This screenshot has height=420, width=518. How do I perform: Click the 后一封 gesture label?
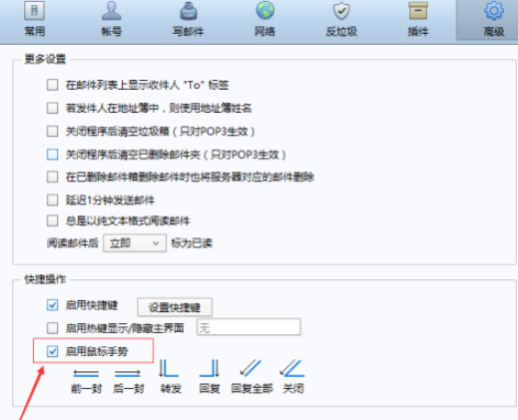[x=128, y=388]
